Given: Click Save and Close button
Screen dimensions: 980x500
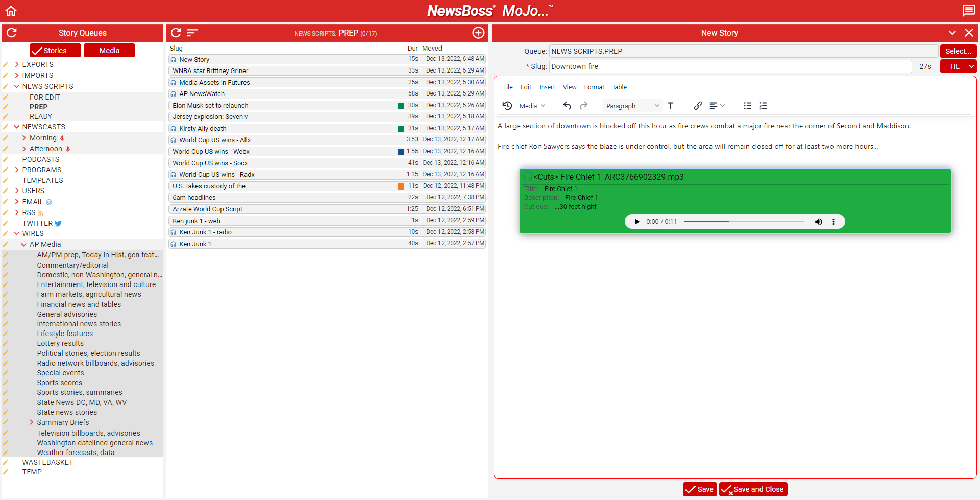Looking at the screenshot, I should [753, 489].
